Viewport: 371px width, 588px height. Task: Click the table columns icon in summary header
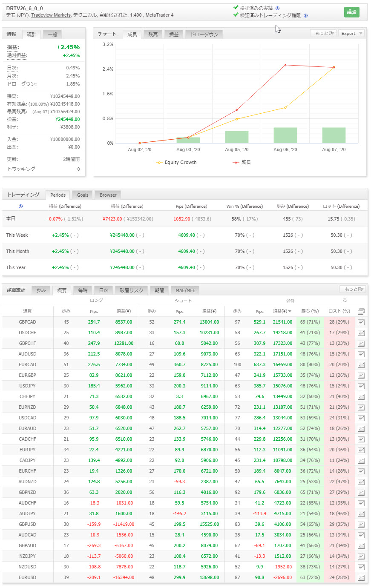pyautogui.click(x=361, y=311)
